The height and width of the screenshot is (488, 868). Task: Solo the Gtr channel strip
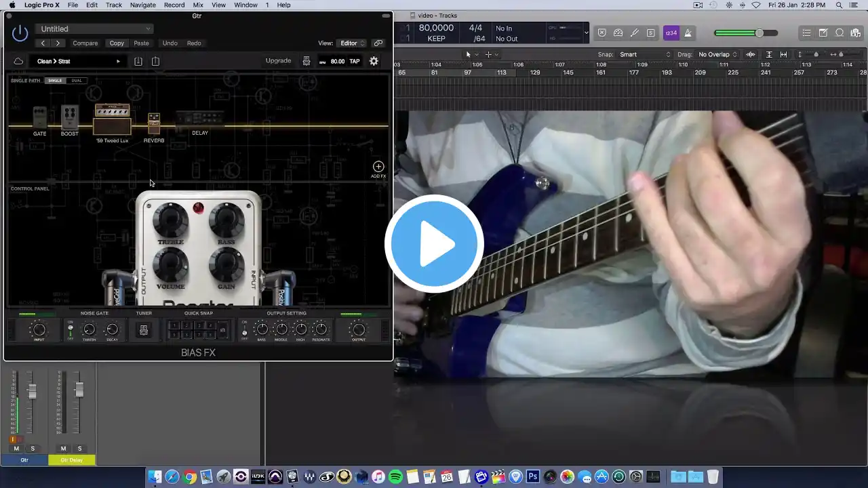coord(33,449)
